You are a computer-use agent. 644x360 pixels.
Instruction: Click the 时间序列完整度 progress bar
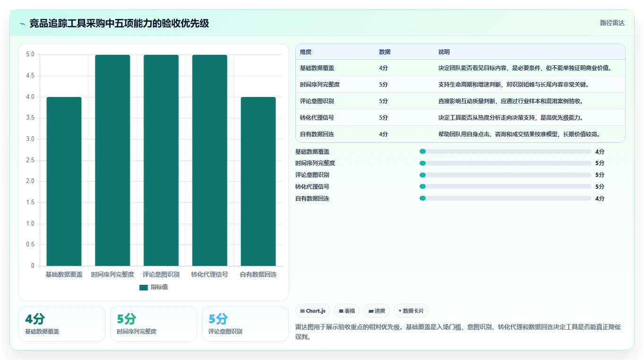point(506,163)
